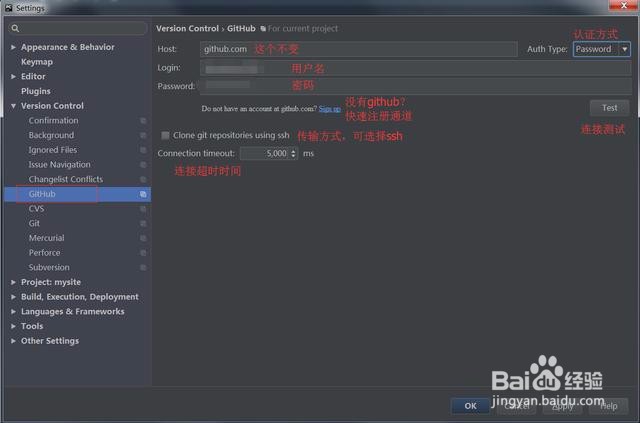This screenshot has height=423, width=640.
Task: Click the Settings window title icon
Action: pos(9,7)
